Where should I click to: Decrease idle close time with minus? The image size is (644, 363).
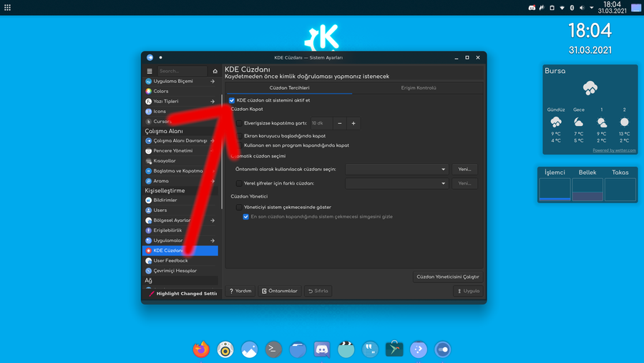(x=340, y=123)
